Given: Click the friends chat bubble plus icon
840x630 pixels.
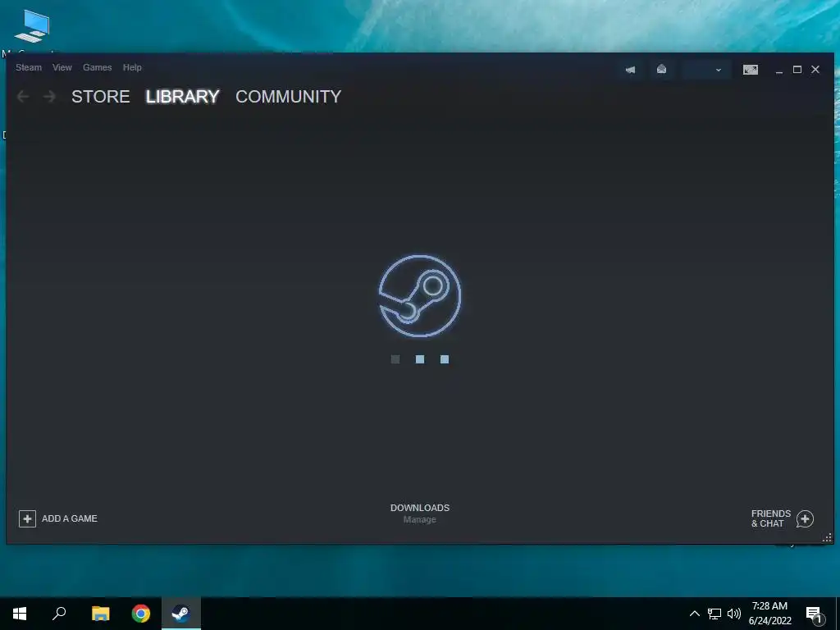Looking at the screenshot, I should 805,518.
